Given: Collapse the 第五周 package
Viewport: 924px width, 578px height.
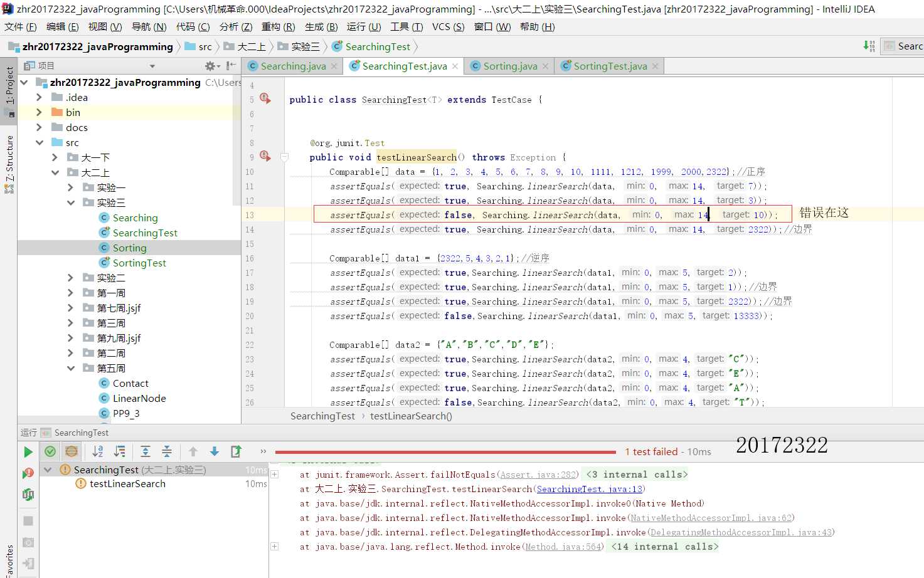Looking at the screenshot, I should (x=70, y=368).
